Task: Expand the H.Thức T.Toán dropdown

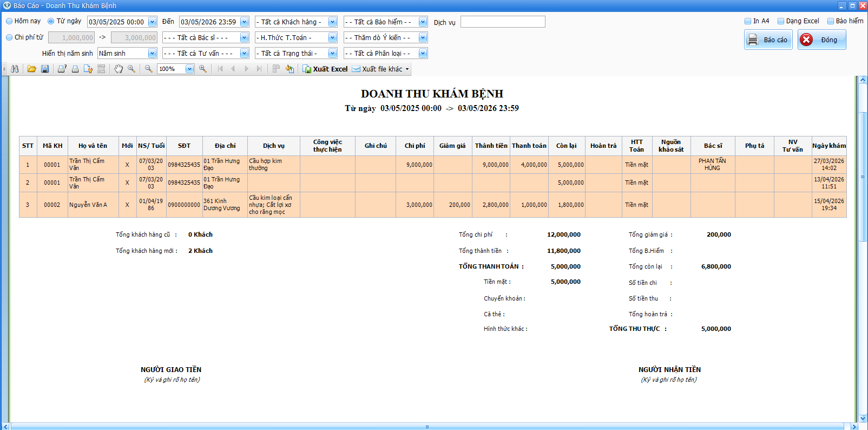Action: click(x=332, y=37)
